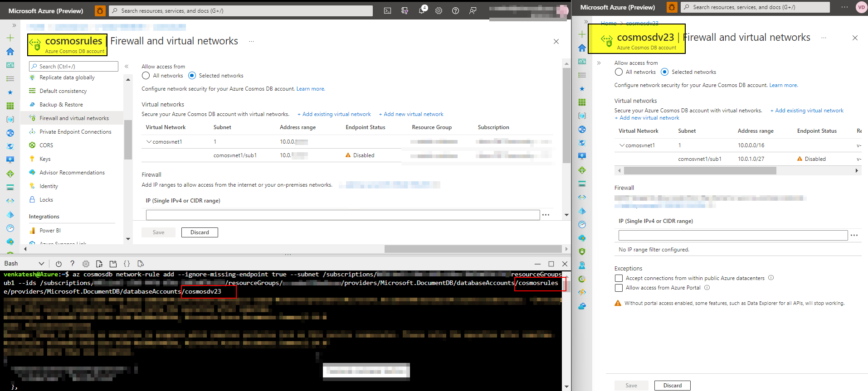Open Private Endpoint Connections menu item

point(75,132)
